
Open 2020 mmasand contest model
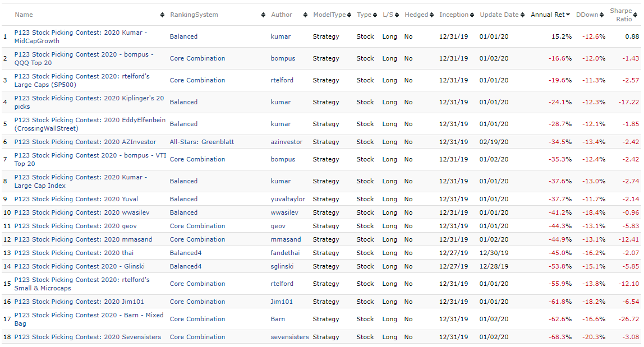pos(83,239)
